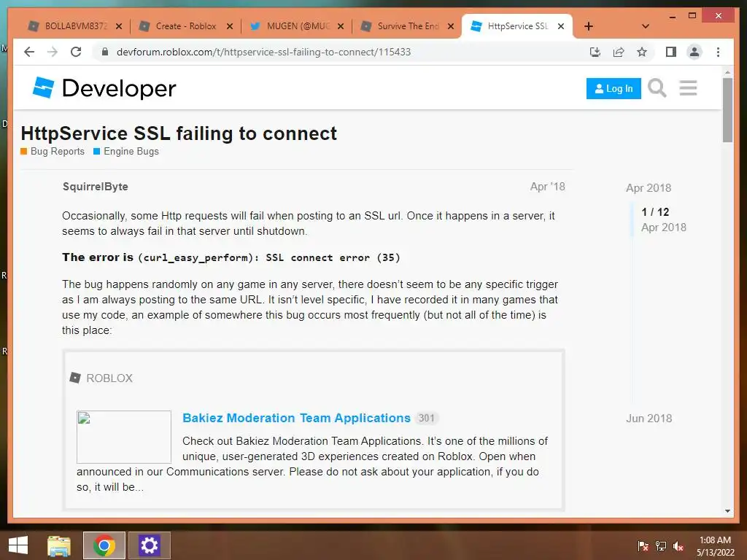The image size is (747, 560).
Task: Click the 301 click count badge
Action: click(426, 418)
